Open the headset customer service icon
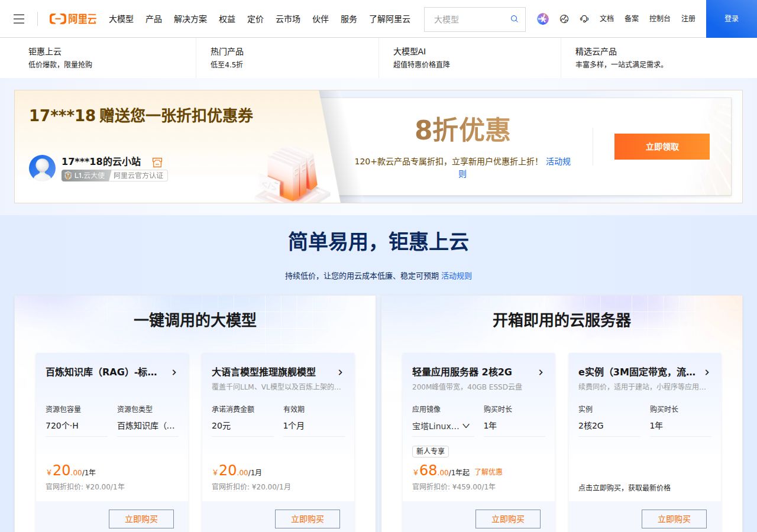Screen dimensions: 757x532 [x=584, y=19]
